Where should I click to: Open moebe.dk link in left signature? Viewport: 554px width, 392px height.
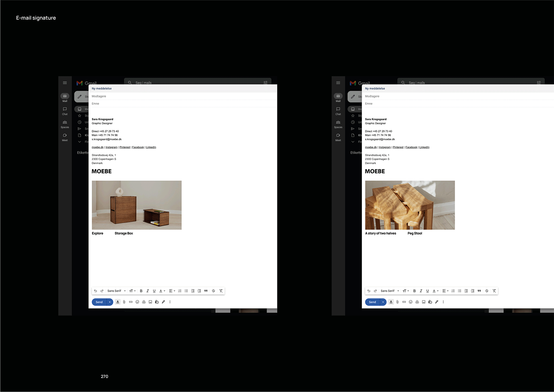[97, 147]
